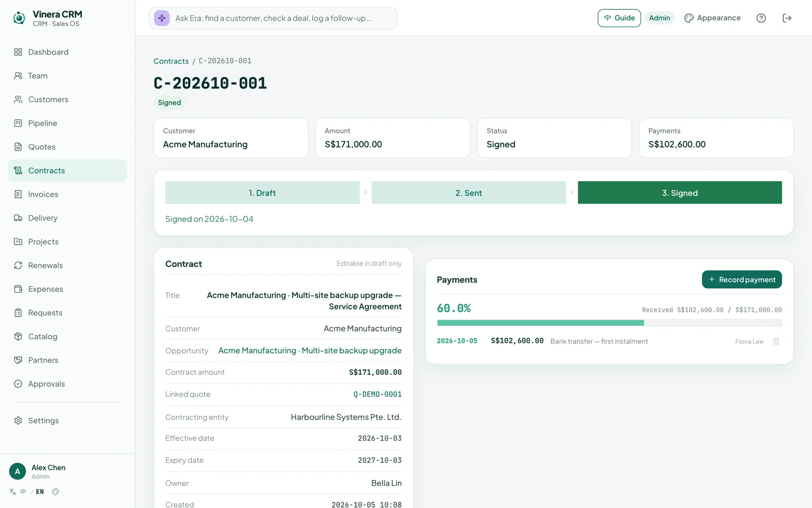Click the Signed status badge under the title
812x508 pixels.
[170, 103]
